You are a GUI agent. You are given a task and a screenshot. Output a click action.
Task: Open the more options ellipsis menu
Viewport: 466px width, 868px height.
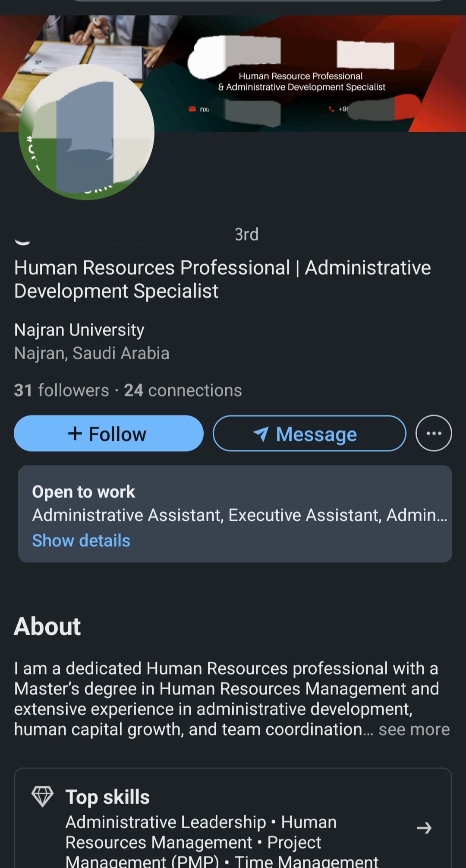(x=433, y=434)
